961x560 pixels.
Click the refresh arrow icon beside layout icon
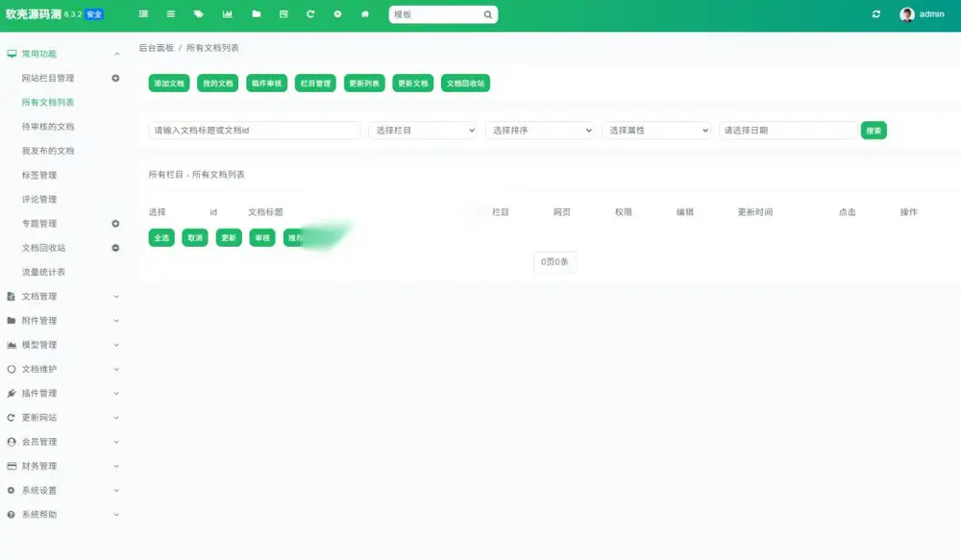point(310,14)
